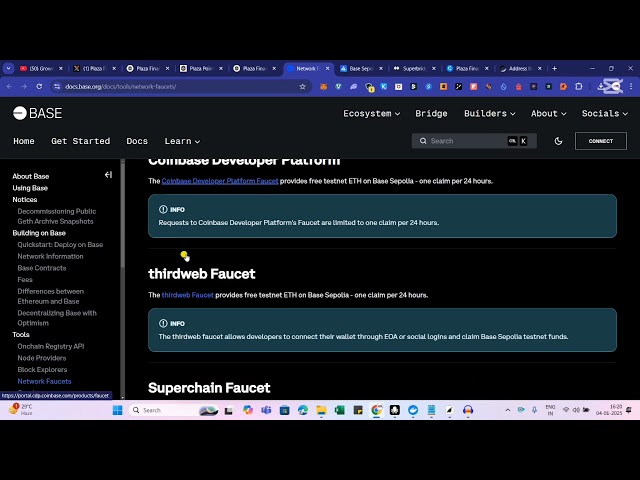Show hidden system tray icons
The height and width of the screenshot is (480, 640).
508,410
